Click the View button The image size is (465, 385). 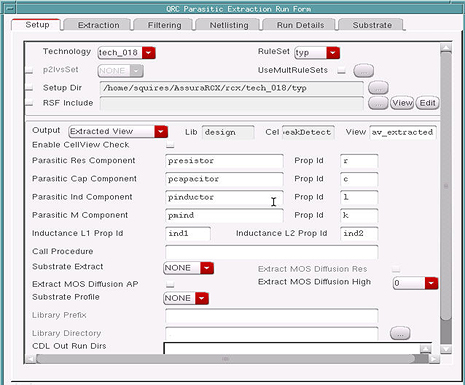[x=402, y=103]
